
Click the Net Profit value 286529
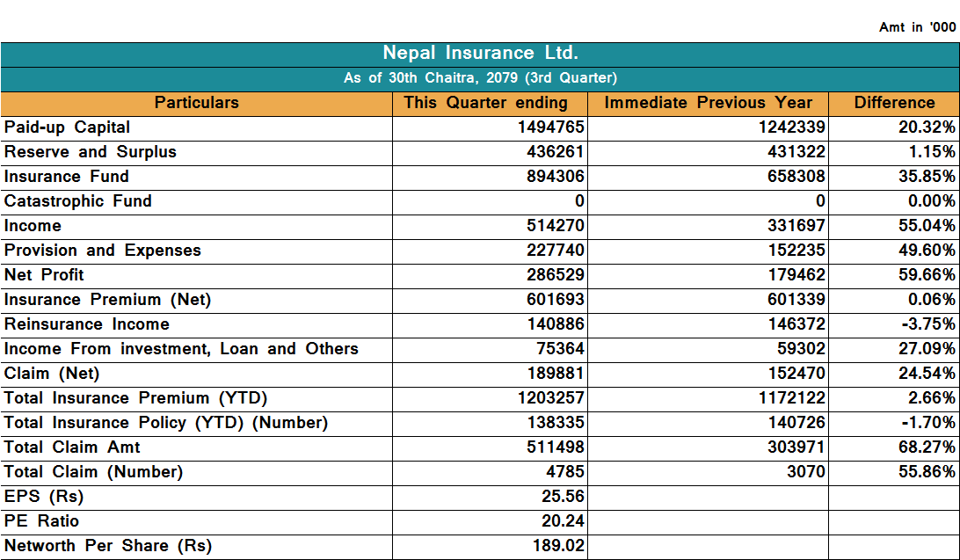pyautogui.click(x=556, y=275)
